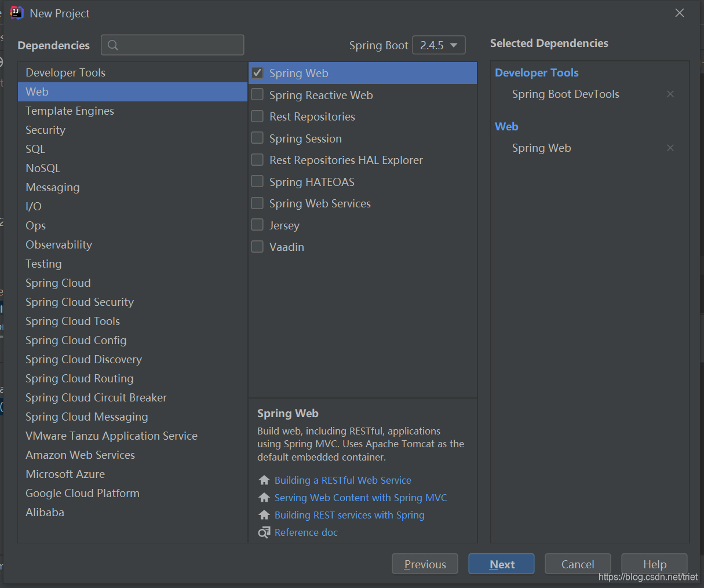
Task: Open the Reference doc link
Action: (x=306, y=532)
